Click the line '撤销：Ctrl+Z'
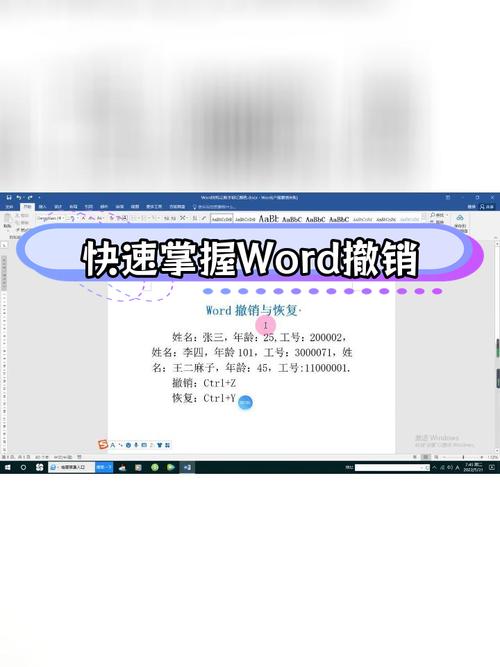The height and width of the screenshot is (667, 500). (x=204, y=383)
